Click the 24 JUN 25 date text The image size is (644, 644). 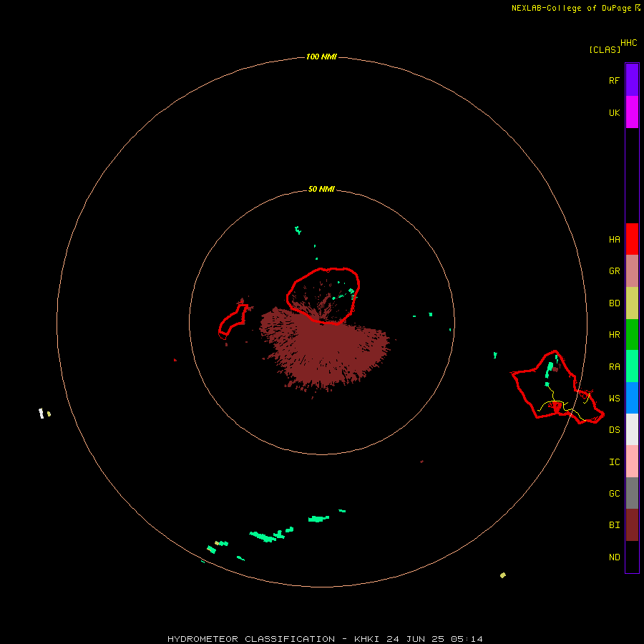pos(415,639)
